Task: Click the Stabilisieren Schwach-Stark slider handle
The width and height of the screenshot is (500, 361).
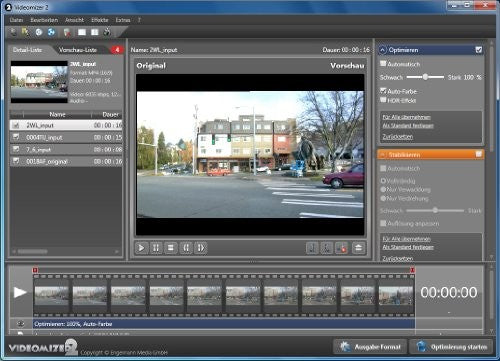Action: pos(435,210)
